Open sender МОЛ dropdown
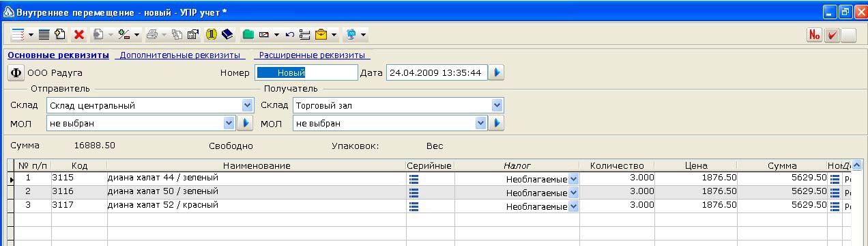868x246 pixels. (230, 123)
